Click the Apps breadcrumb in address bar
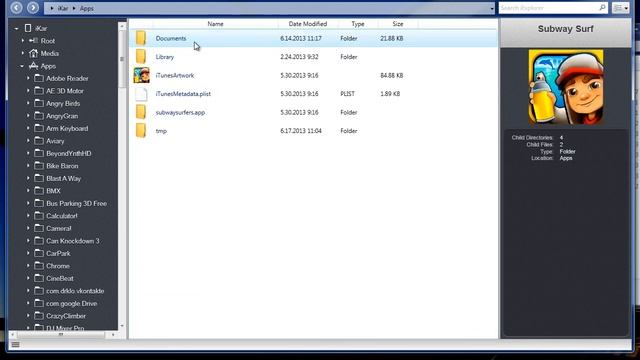This screenshot has height=360, width=640. coord(87,8)
